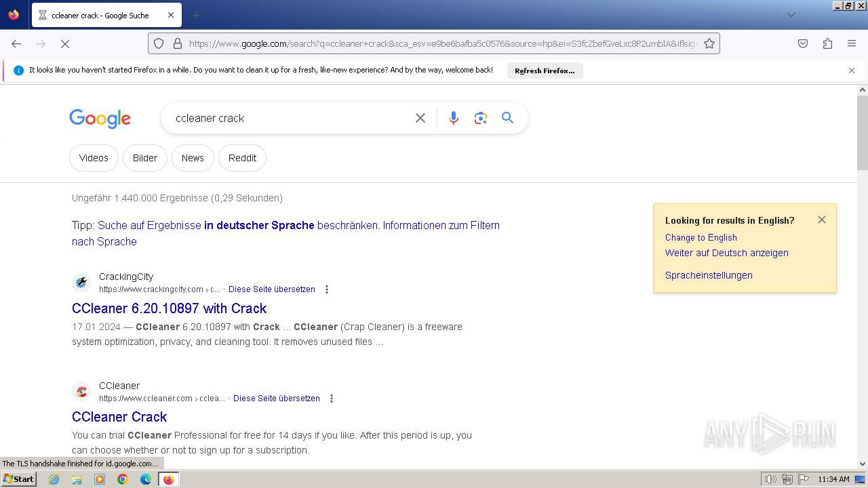The image size is (868, 488).
Task: Click the crackingcity.com URL breadcrumb
Action: pyautogui.click(x=159, y=289)
